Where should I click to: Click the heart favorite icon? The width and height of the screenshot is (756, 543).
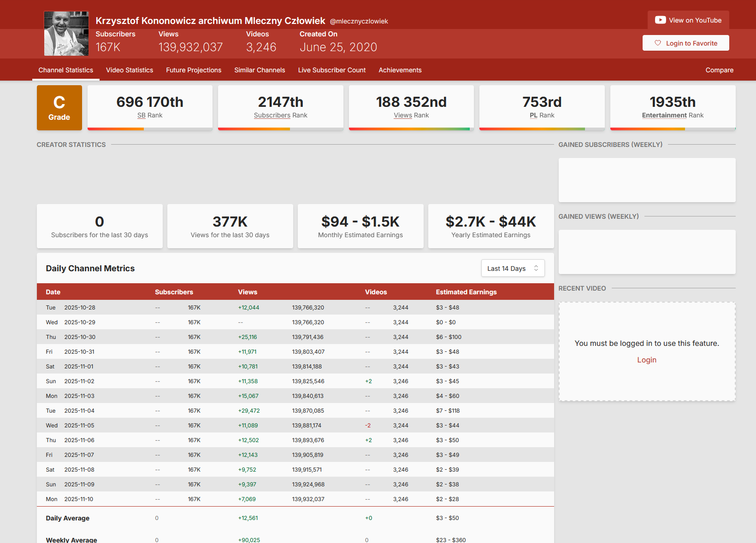tap(658, 43)
